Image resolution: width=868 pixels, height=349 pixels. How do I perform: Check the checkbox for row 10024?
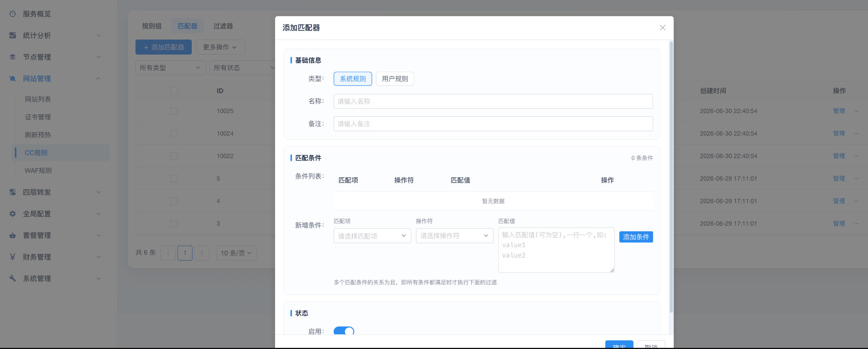point(174,134)
